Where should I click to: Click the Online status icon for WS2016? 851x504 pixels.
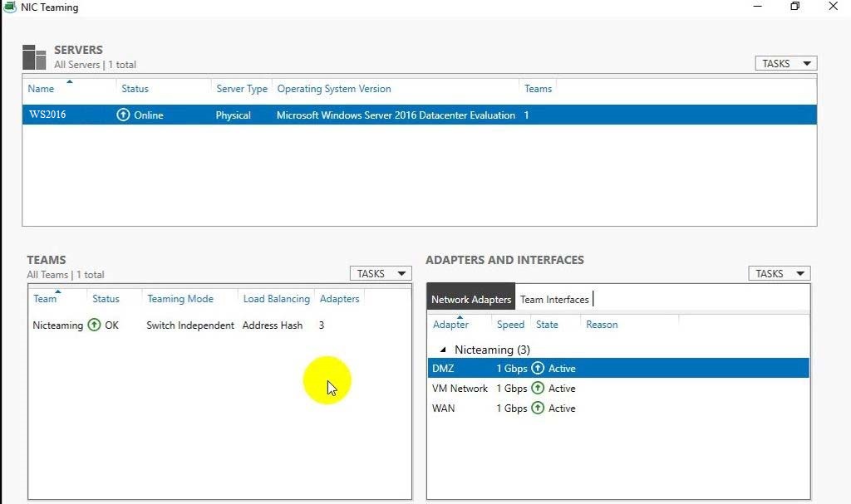[123, 115]
